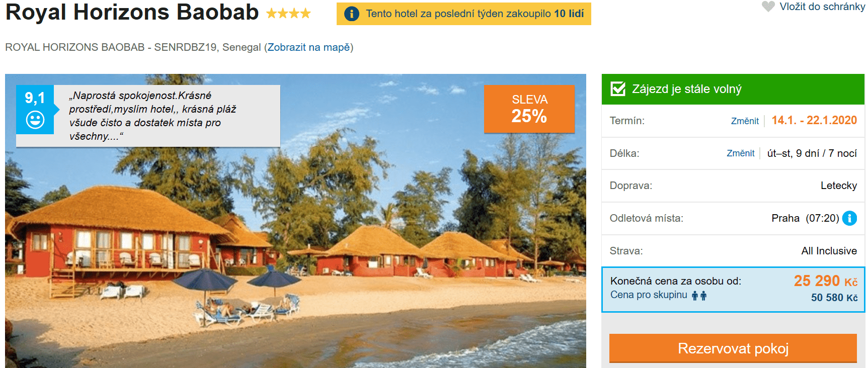Open Zobrazit na mapě link
The width and height of the screenshot is (868, 368).
[308, 47]
